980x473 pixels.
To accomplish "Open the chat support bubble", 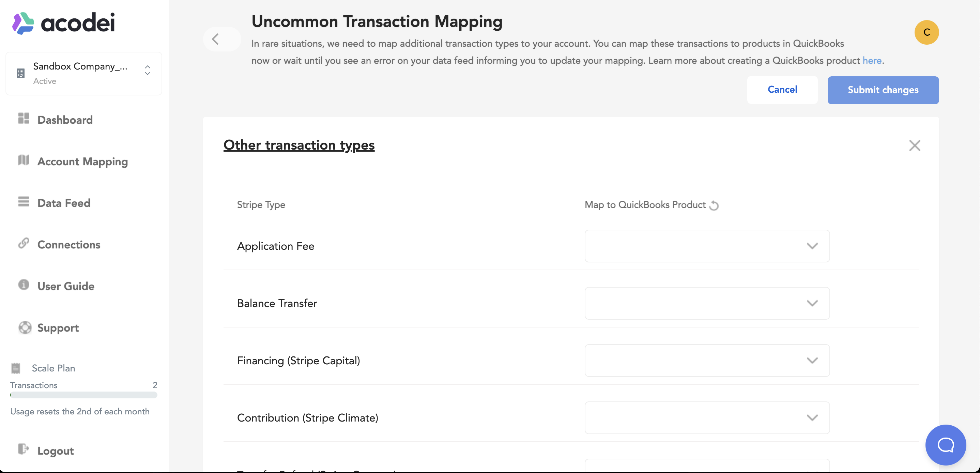I will click(945, 444).
